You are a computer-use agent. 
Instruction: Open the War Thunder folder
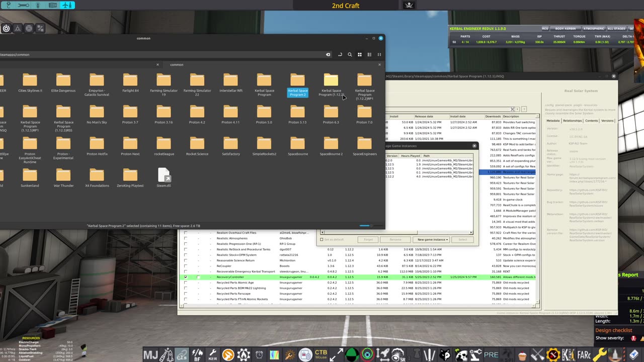point(63,178)
